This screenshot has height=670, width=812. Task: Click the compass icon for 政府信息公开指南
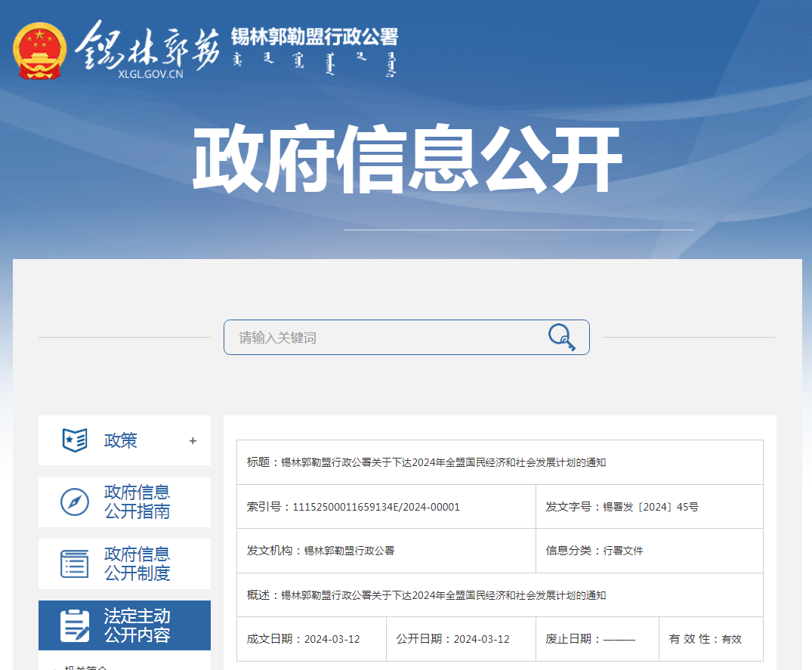(75, 502)
